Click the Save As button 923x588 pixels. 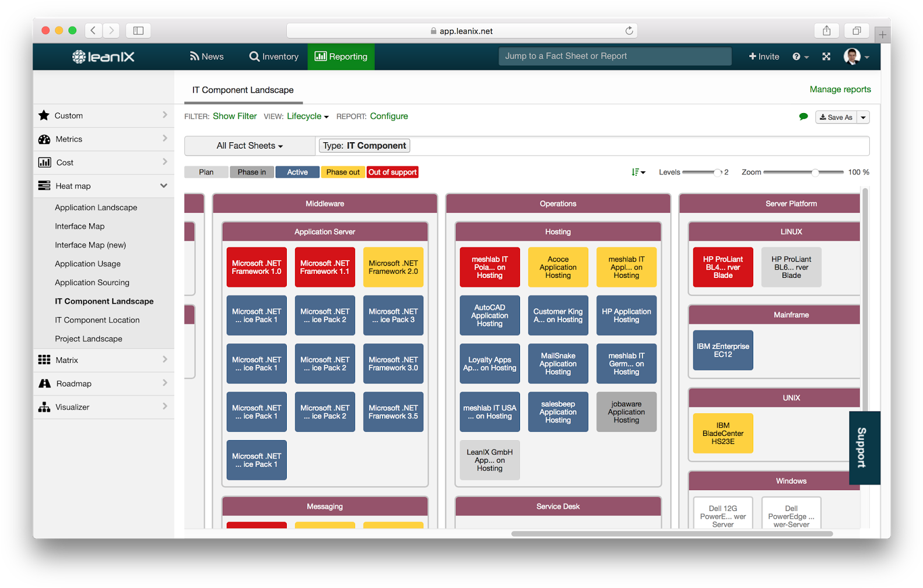[x=836, y=117]
